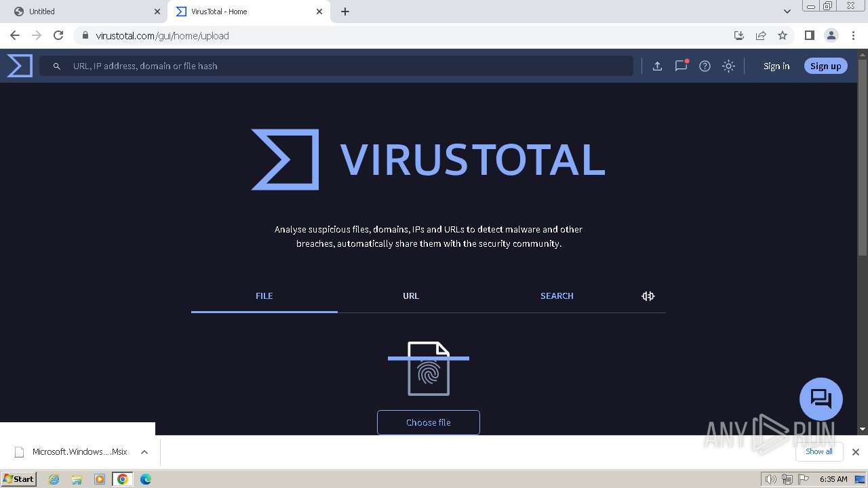Click Show all downloads

(x=819, y=451)
